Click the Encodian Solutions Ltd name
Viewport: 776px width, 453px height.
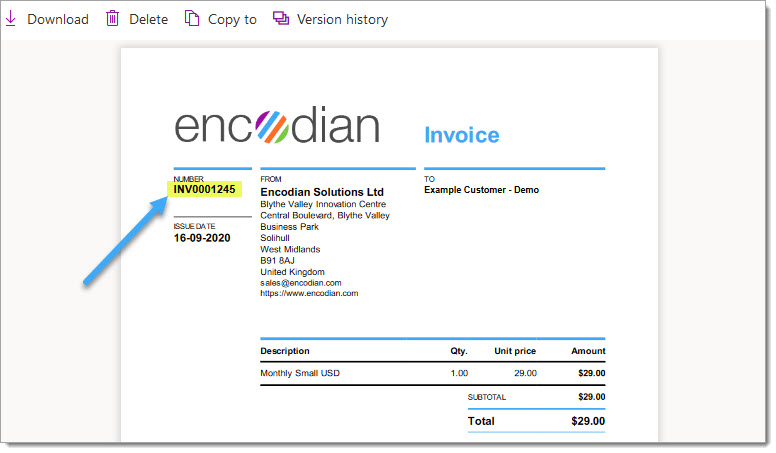322,192
